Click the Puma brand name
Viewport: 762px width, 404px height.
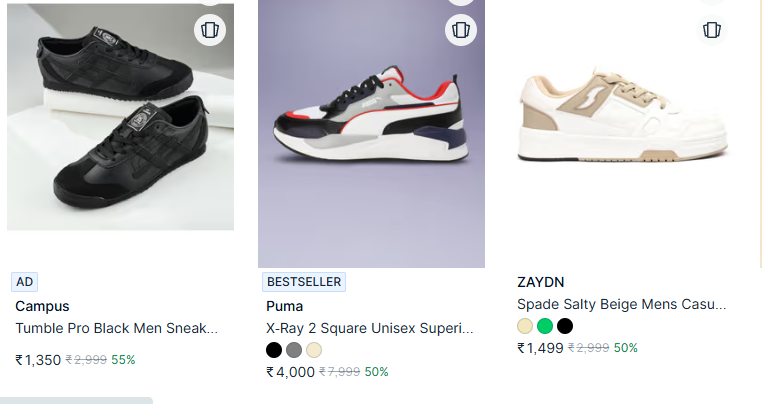point(284,306)
